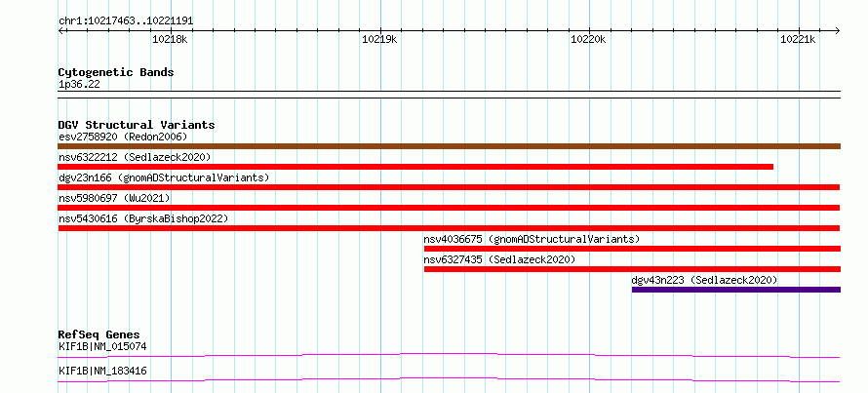This screenshot has height=393, width=868.
Task: Open the dgv23n166 (gnomADStructuralVariants) label
Action: coord(164,177)
